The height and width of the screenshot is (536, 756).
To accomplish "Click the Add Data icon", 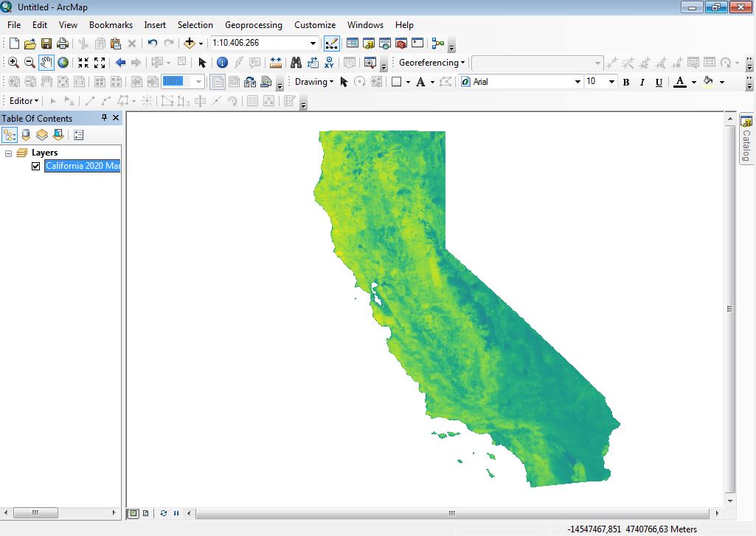I will coord(190,43).
